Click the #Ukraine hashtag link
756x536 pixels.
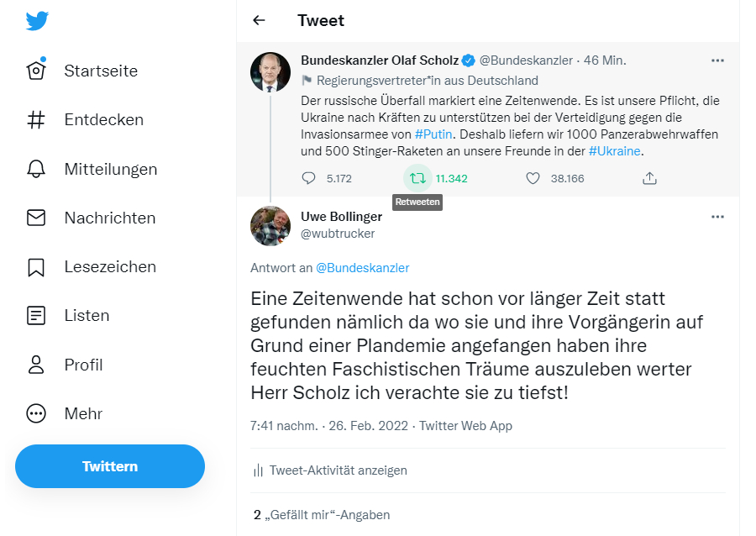click(x=614, y=151)
